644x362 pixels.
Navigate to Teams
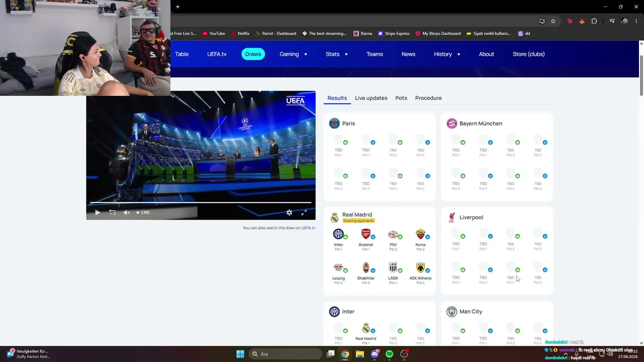[374, 54]
